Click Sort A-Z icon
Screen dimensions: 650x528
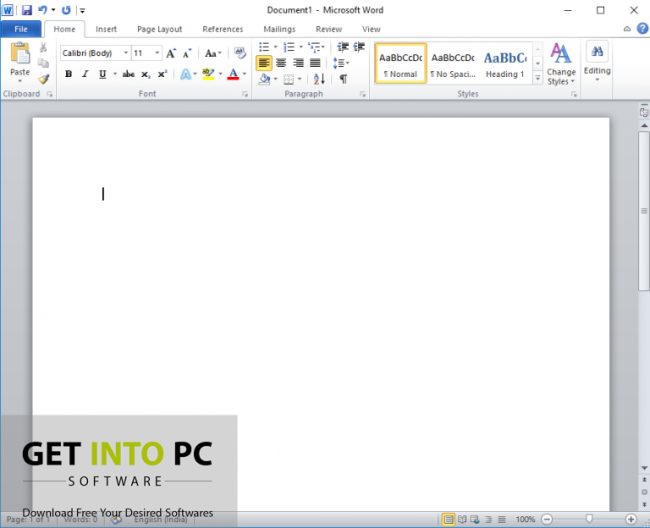pos(319,79)
